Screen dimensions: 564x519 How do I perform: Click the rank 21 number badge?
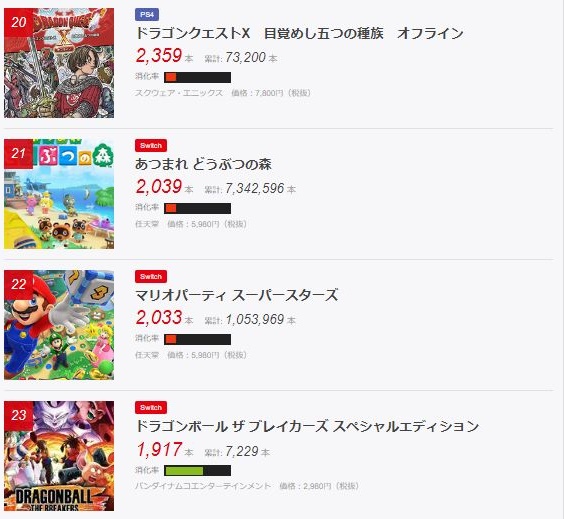(18, 154)
